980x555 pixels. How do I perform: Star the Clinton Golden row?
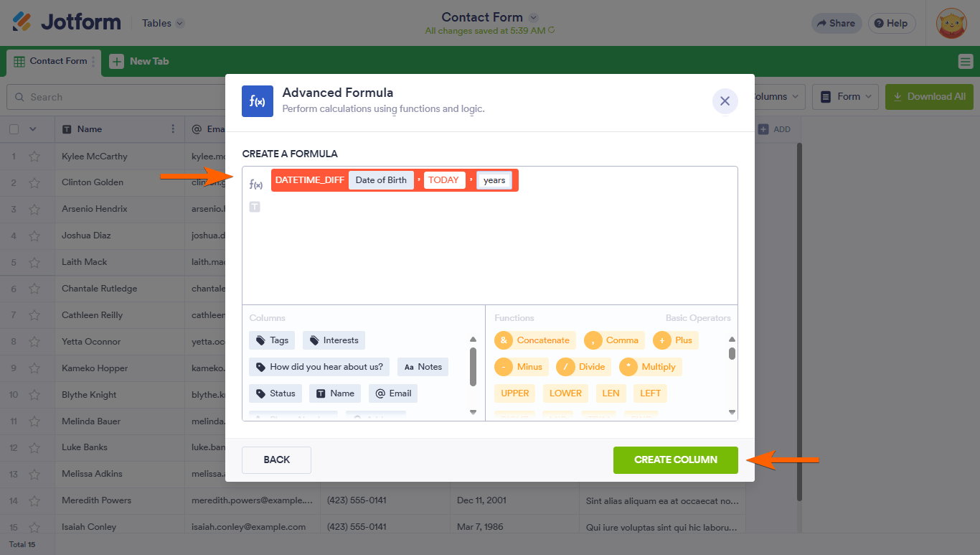pyautogui.click(x=34, y=182)
